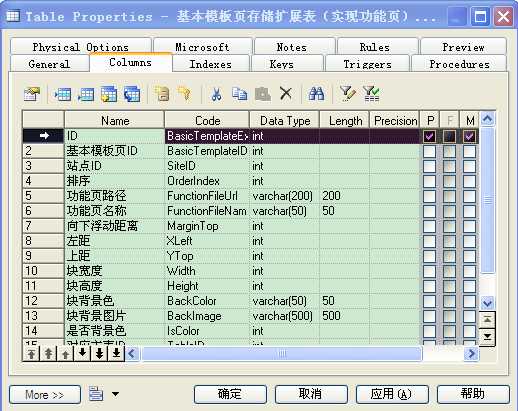Screen dimensions: 518x411
Task: Open column Properties toolbar icon
Action: (32, 94)
